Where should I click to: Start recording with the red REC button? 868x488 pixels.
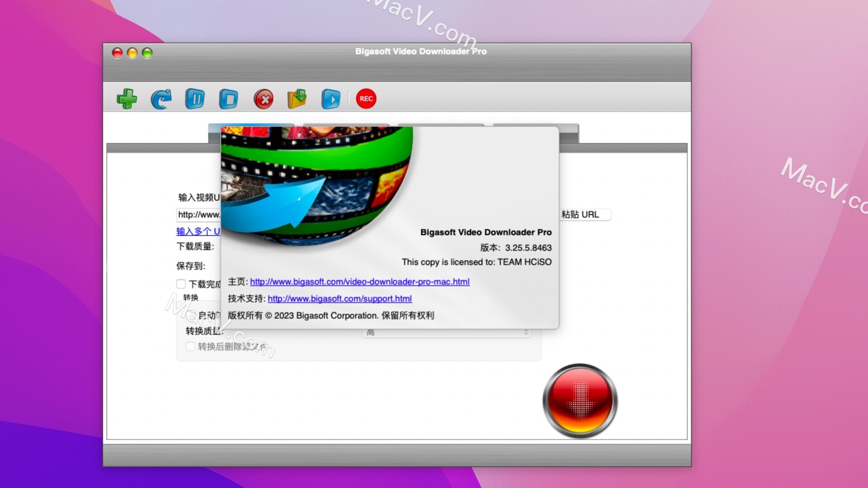click(366, 99)
